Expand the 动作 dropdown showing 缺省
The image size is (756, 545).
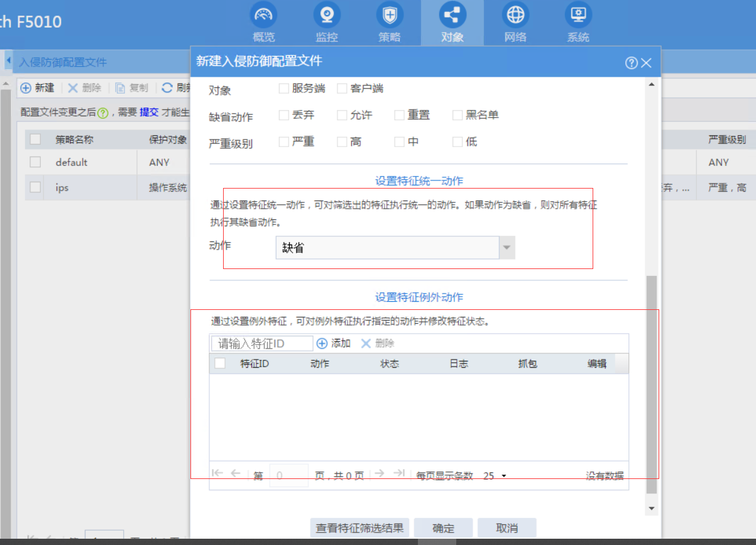507,248
